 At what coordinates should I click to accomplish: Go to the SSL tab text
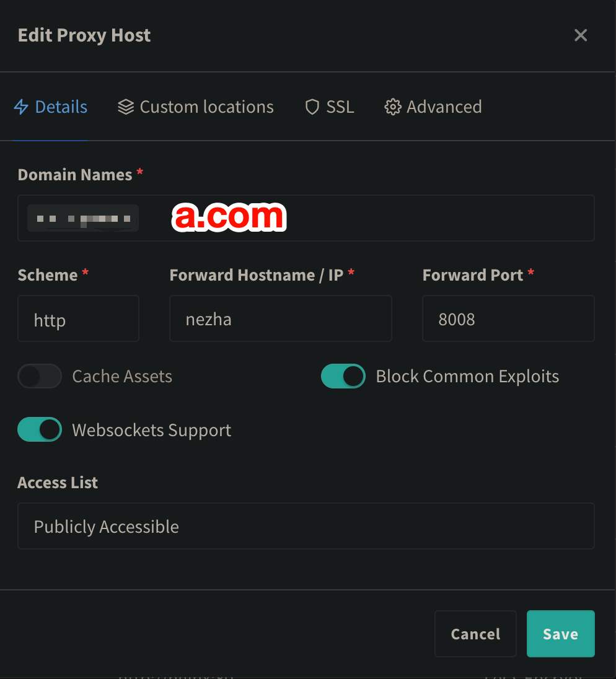coord(340,107)
